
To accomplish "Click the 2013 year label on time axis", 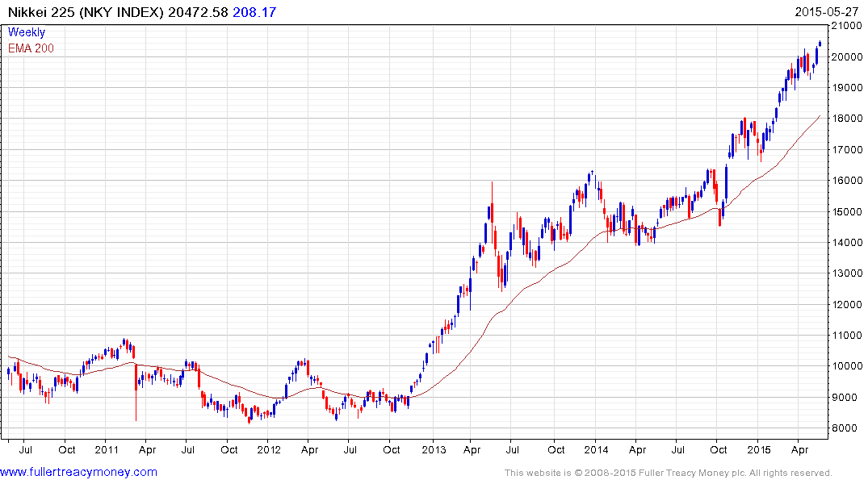I will tap(434, 449).
